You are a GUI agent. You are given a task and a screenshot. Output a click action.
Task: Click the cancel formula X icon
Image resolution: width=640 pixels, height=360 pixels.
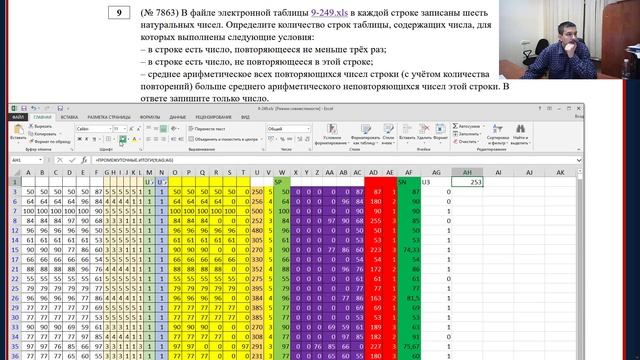point(60,160)
